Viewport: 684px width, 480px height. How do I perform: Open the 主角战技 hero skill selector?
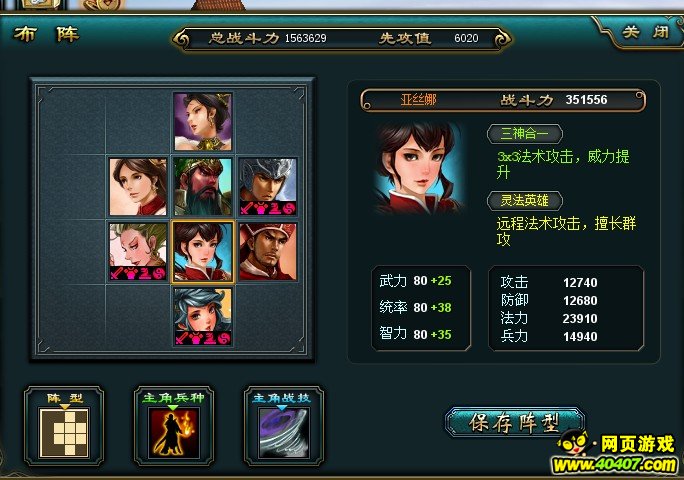284,426
